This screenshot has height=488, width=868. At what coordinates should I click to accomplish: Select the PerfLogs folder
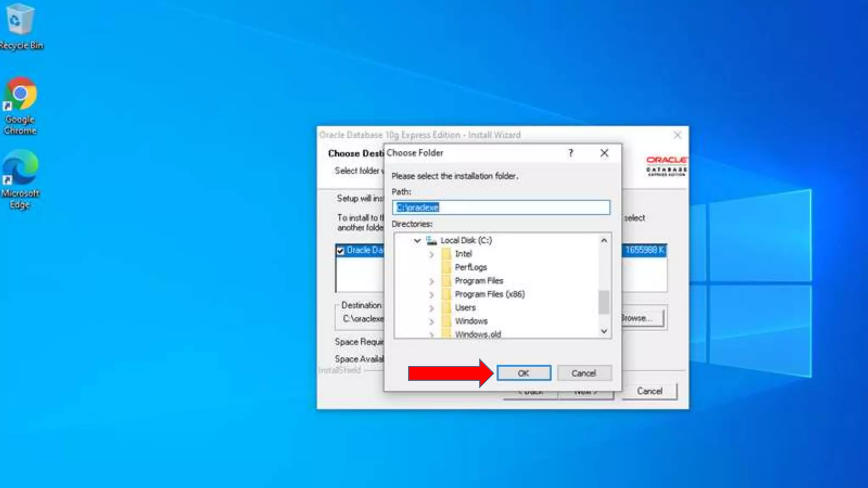(x=470, y=267)
